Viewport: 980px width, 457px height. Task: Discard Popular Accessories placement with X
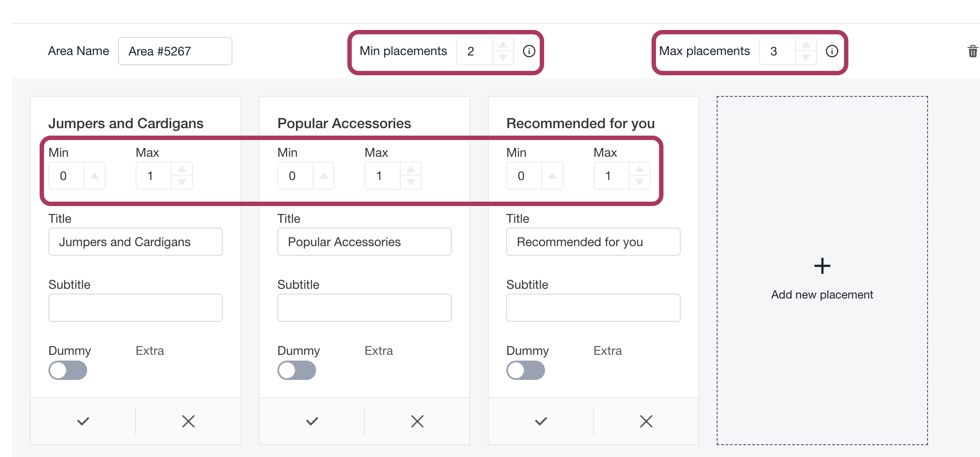(x=417, y=421)
